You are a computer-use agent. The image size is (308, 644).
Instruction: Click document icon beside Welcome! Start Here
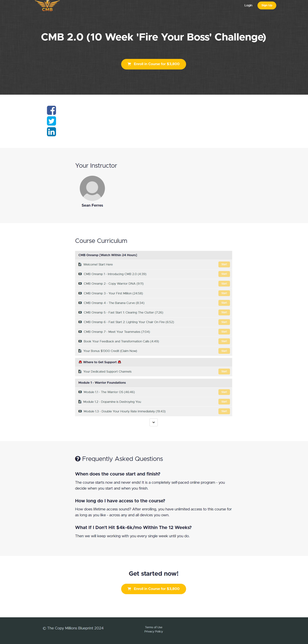pyautogui.click(x=80, y=265)
